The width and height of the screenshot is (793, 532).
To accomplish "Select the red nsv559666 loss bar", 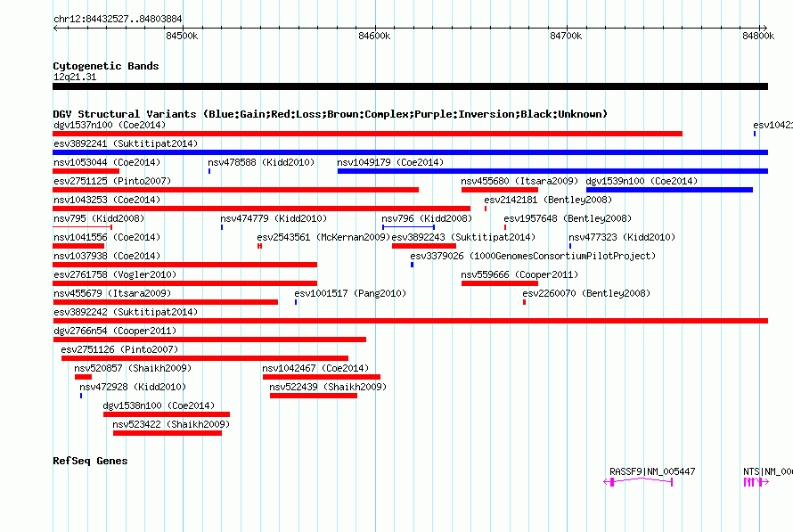I will 500,283.
